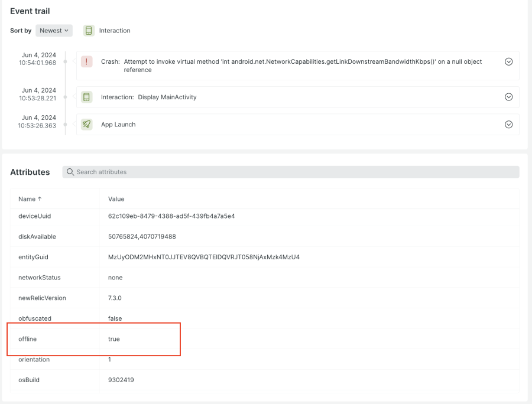Expand the Crash event details
The image size is (532, 404).
pyautogui.click(x=508, y=61)
